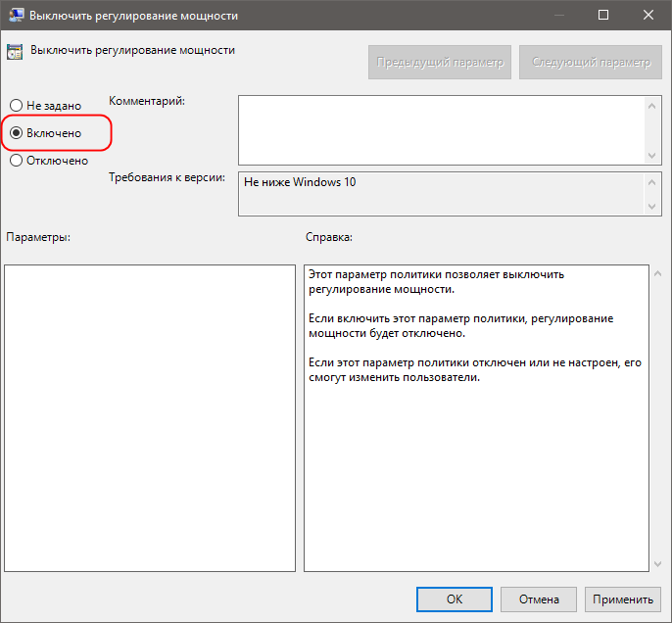Image resolution: width=672 pixels, height=623 pixels.
Task: Click the comment field's scroll down arrow
Action: tap(651, 156)
